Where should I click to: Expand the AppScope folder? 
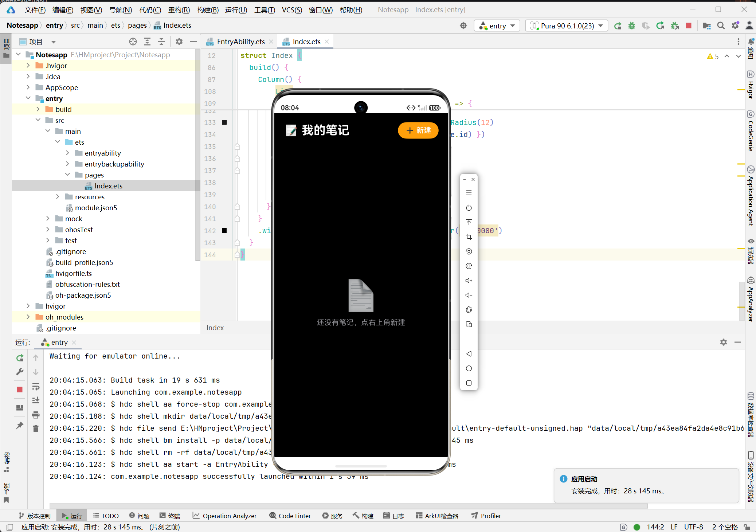pyautogui.click(x=28, y=87)
